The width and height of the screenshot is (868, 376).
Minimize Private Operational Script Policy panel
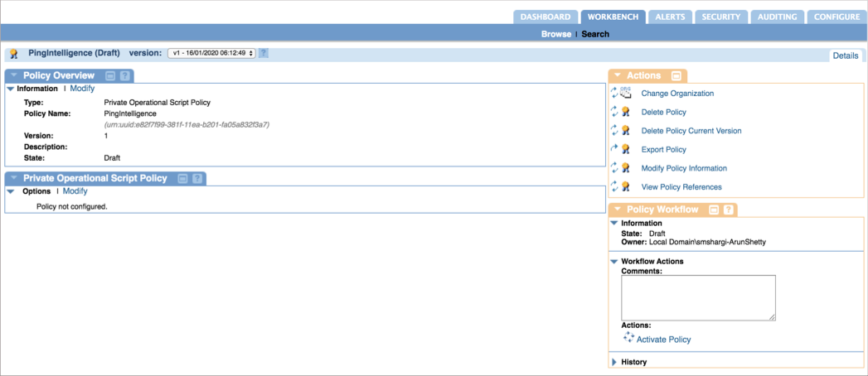click(182, 178)
